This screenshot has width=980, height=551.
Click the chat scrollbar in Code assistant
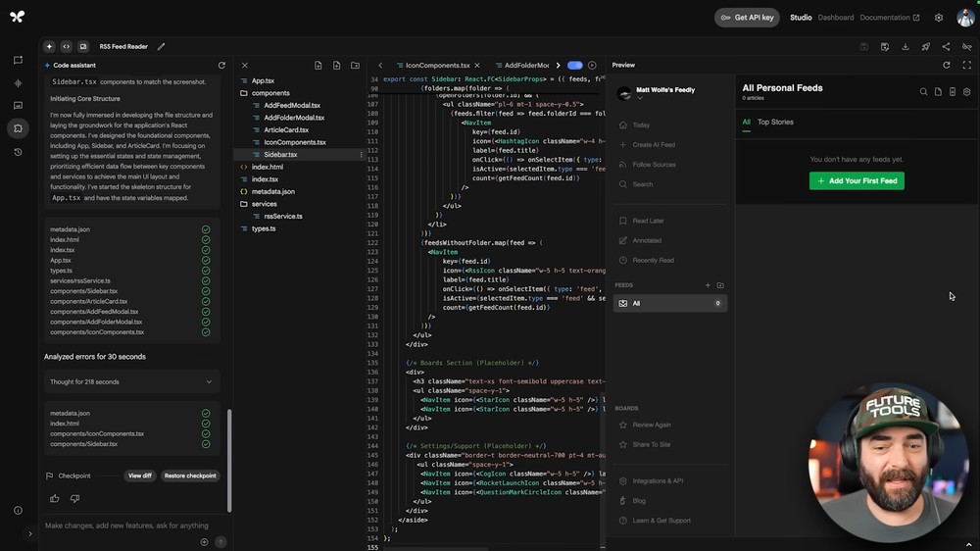point(229,461)
